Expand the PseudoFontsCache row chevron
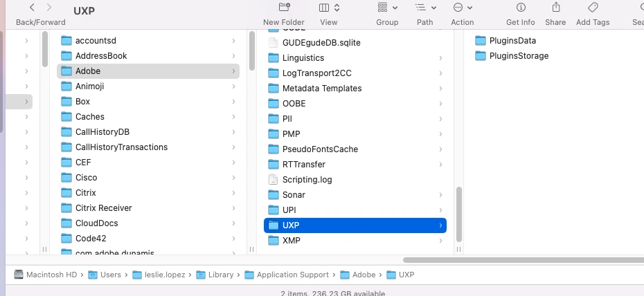 [x=440, y=149]
